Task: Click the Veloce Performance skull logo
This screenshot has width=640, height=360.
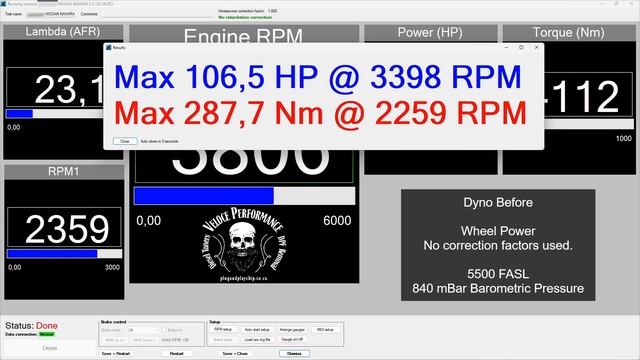Action: tap(244, 244)
